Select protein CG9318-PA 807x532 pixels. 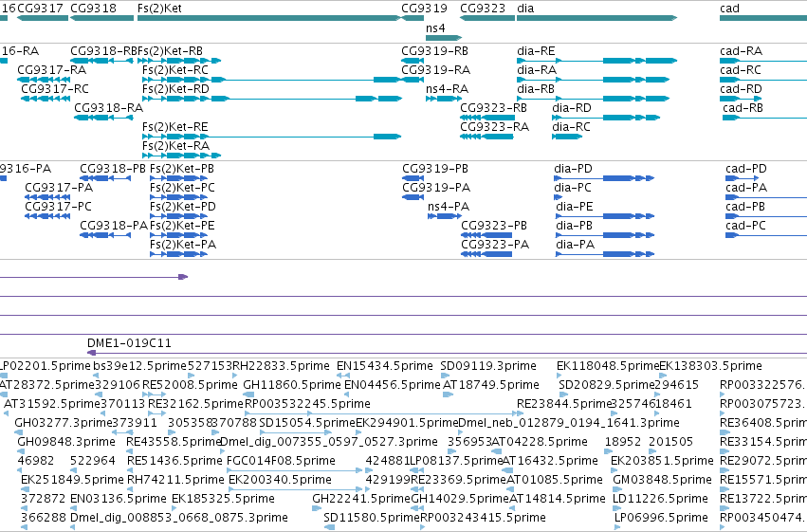tap(114, 226)
